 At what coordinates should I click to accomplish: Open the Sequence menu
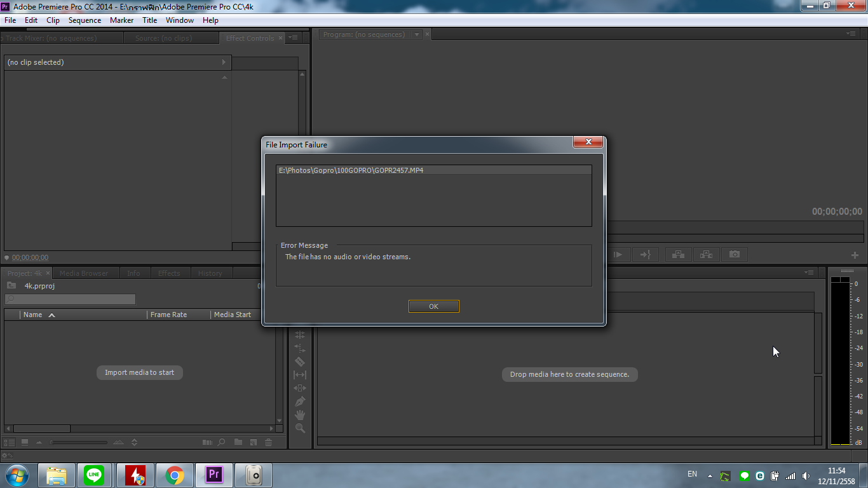(85, 20)
